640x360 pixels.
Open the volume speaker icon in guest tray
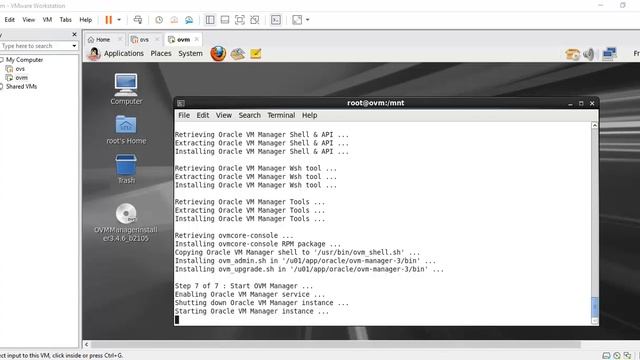coord(589,54)
